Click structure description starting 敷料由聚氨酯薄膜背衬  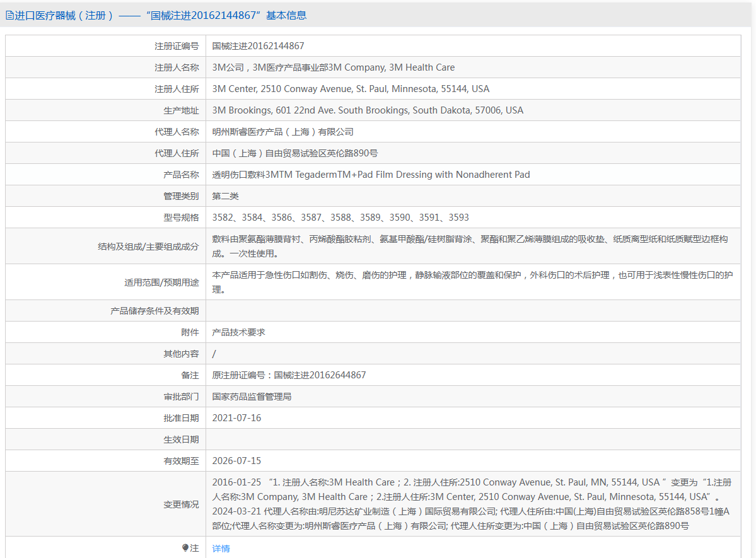(470, 246)
